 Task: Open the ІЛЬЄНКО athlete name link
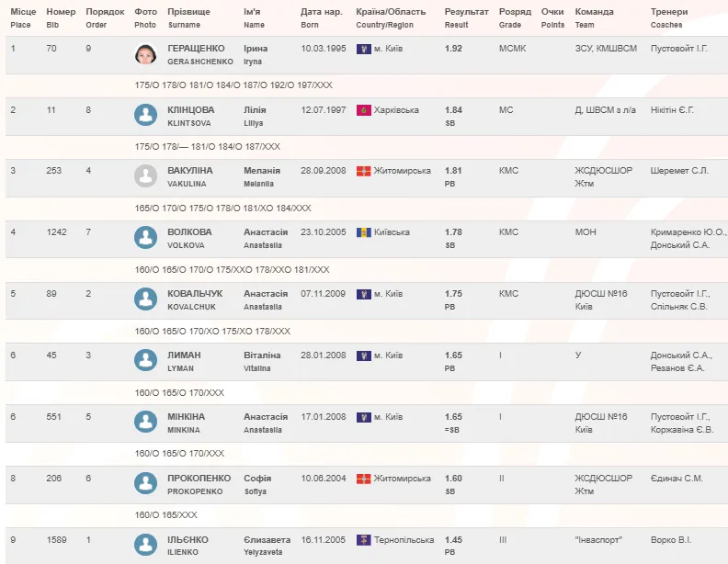[188, 539]
